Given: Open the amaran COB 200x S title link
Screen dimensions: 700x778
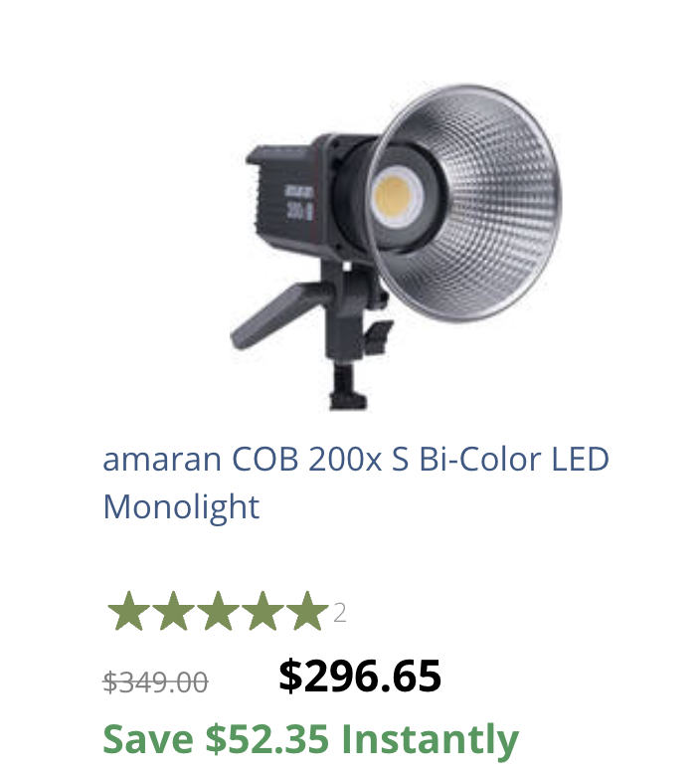Looking at the screenshot, I should pyautogui.click(x=355, y=483).
